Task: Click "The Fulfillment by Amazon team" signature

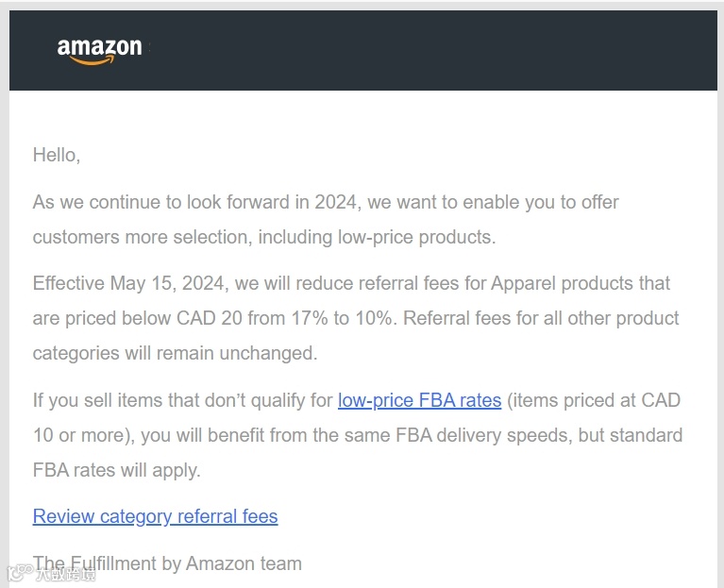Action: point(167,563)
